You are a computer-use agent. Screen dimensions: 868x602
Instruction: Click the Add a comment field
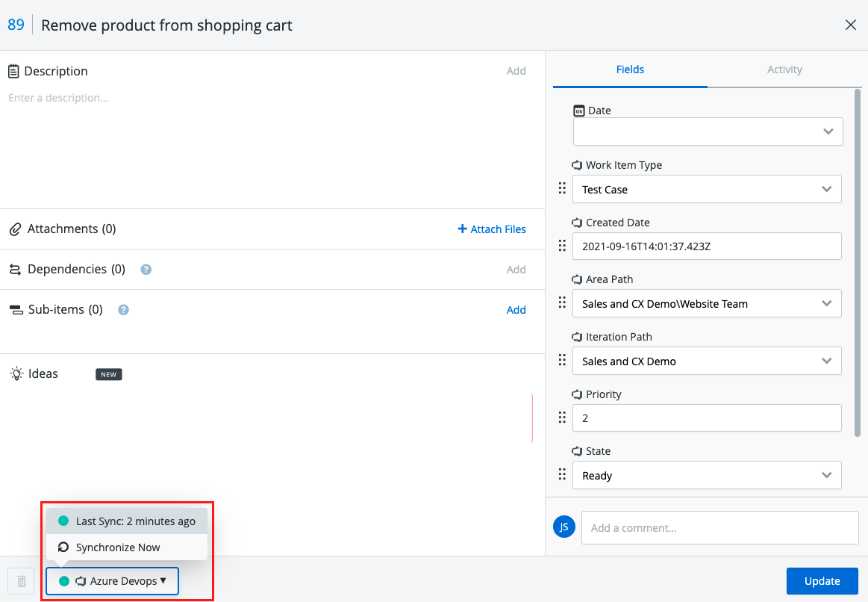[x=719, y=528]
